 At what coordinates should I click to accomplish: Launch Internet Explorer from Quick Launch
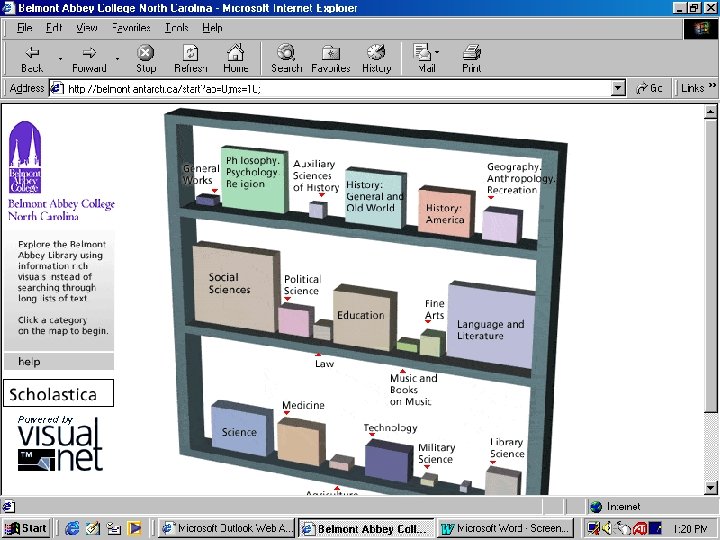72,529
